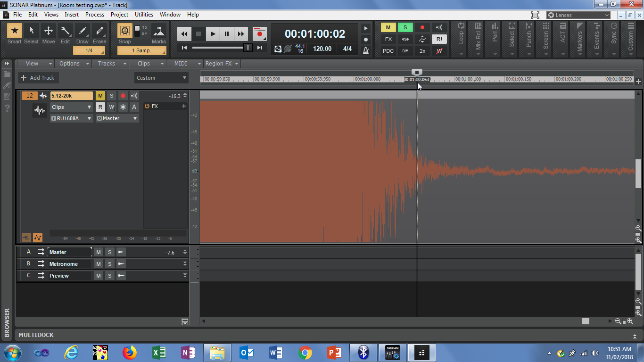Open the View track menu
This screenshot has height=362, width=644.
[35, 64]
